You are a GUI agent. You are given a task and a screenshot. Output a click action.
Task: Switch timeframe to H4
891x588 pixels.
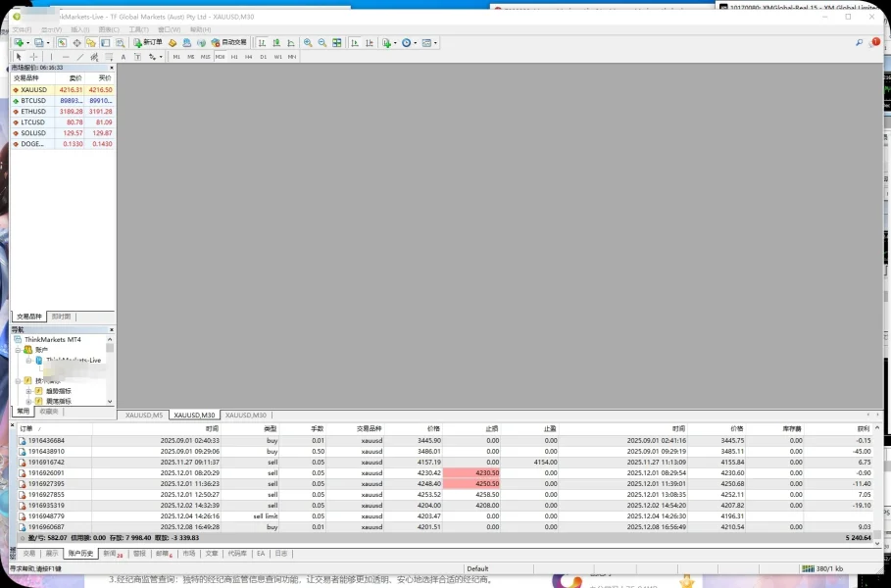click(x=248, y=57)
